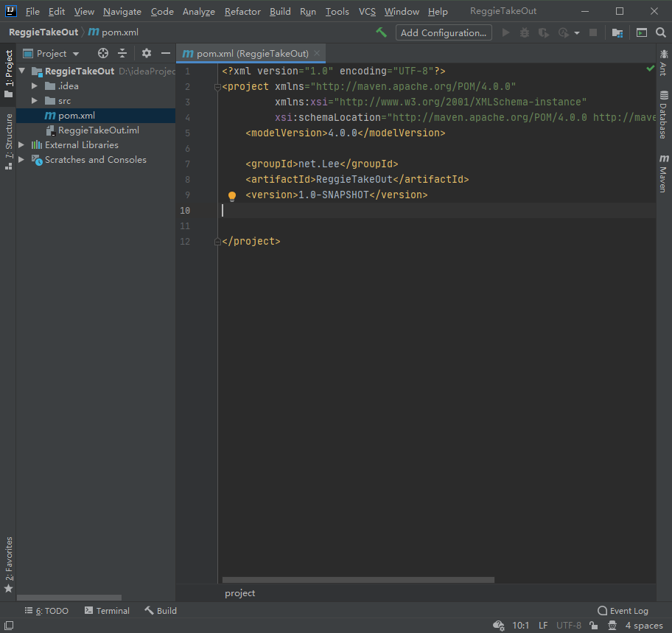Open the Navigate menu
672x633 pixels.
click(122, 12)
